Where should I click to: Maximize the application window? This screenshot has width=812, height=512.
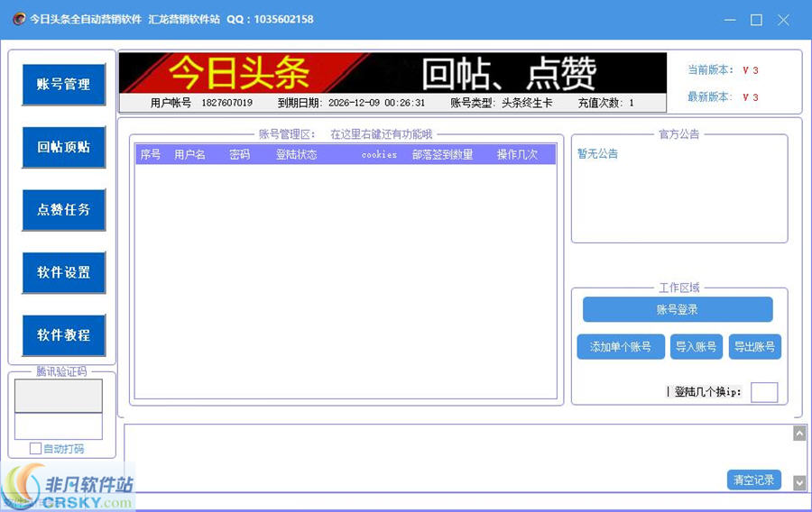[757, 20]
